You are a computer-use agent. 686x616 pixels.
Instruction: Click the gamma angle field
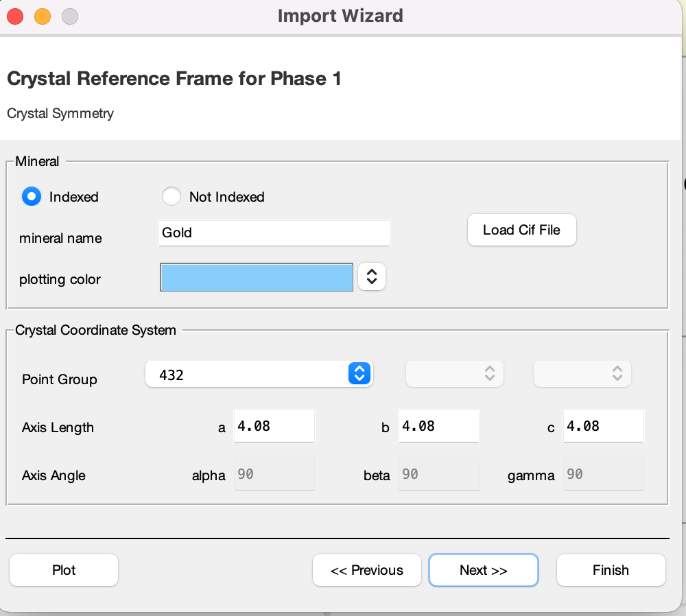(603, 474)
